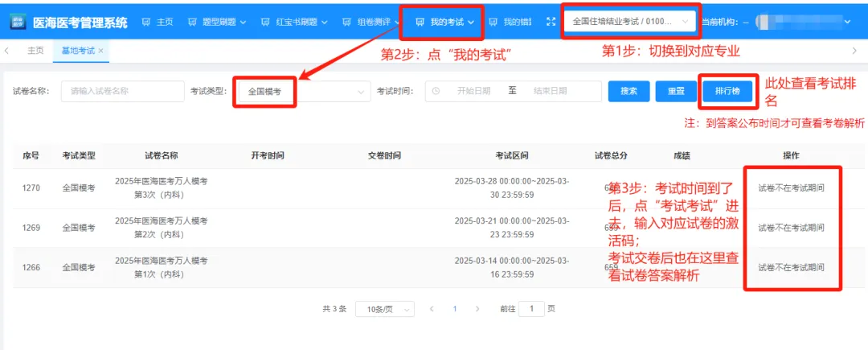The height and width of the screenshot is (350, 868).
Task: Switch to the 基地考试 tab
Action: tap(78, 51)
